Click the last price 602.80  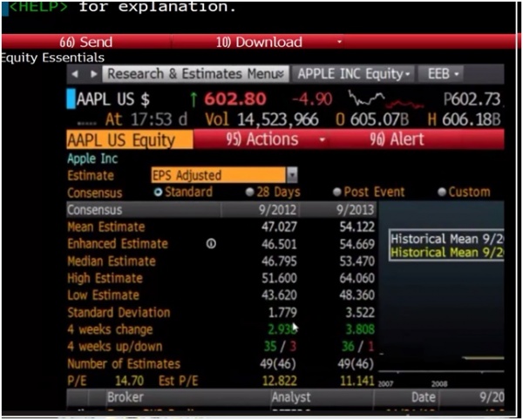pyautogui.click(x=235, y=99)
